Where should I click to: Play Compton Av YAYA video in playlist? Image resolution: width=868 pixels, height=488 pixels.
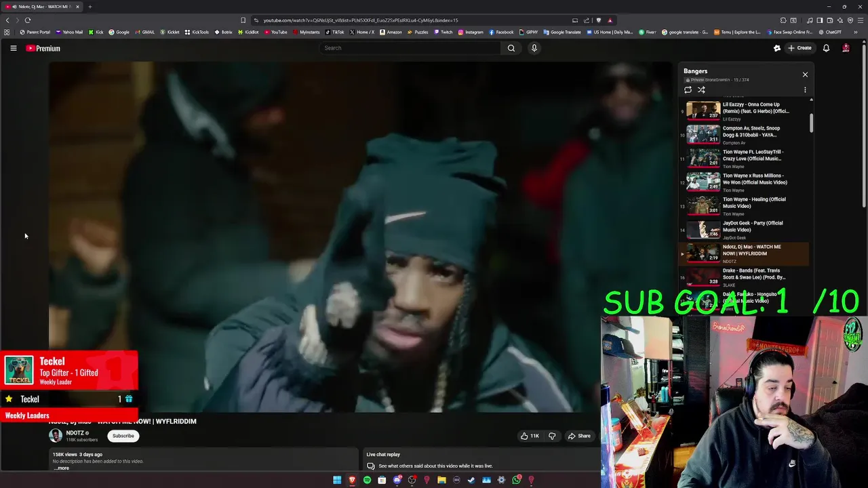coord(744,134)
